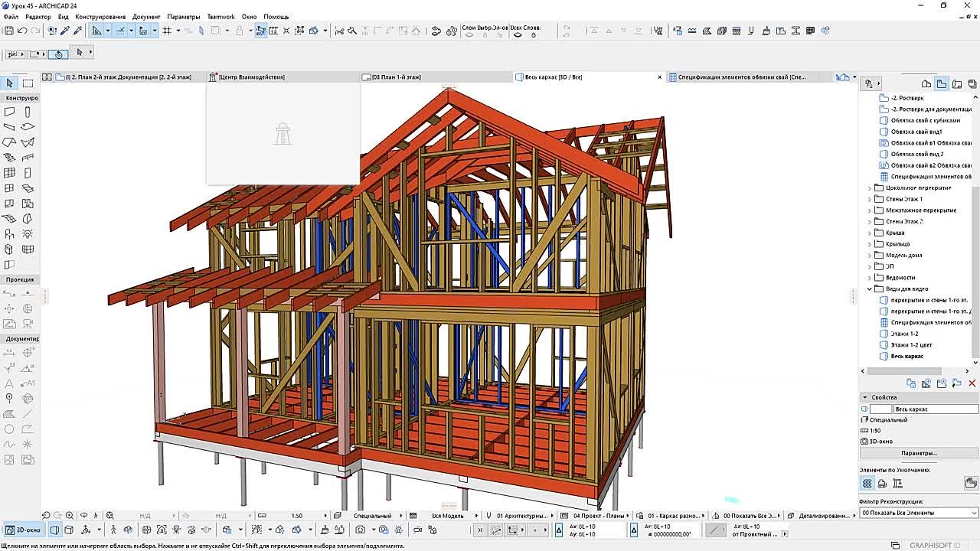
Task: Select the 'Ведомости' folder in navigator
Action: (900, 278)
